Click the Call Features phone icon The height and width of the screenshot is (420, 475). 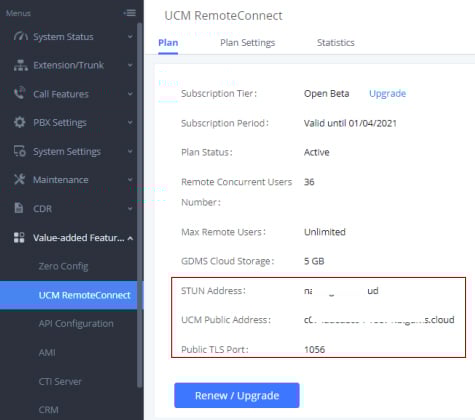[20, 93]
